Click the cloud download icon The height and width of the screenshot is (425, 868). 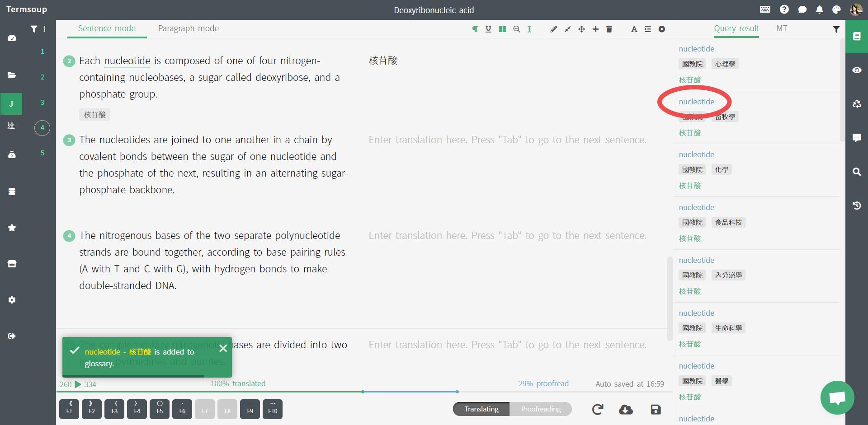point(626,410)
